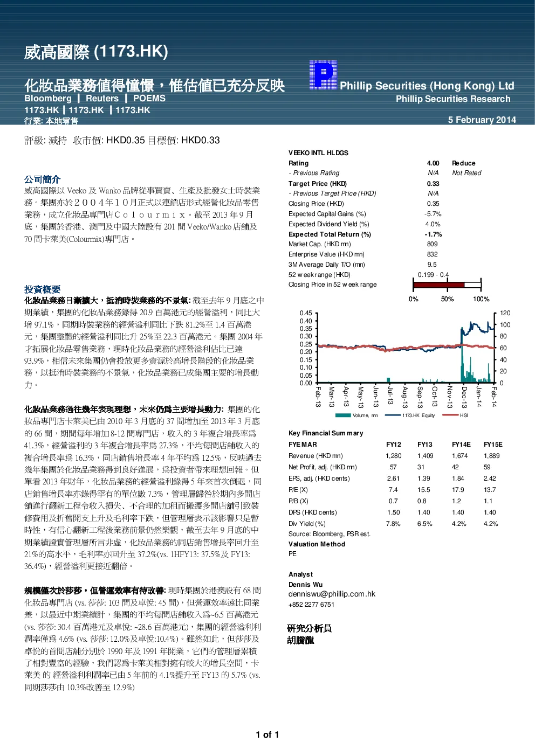Click the Rating value Reduce
The width and height of the screenshot is (535, 756).
(x=463, y=163)
